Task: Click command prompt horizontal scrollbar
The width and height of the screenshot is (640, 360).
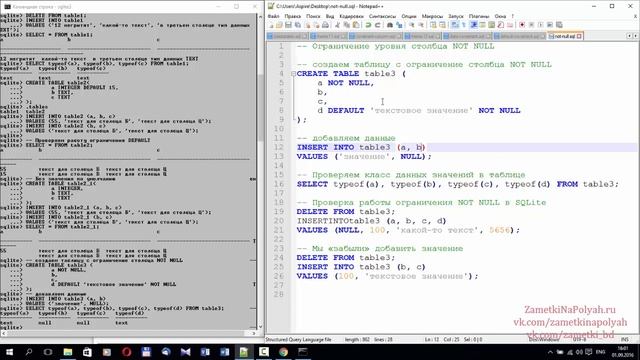Action: (129, 333)
